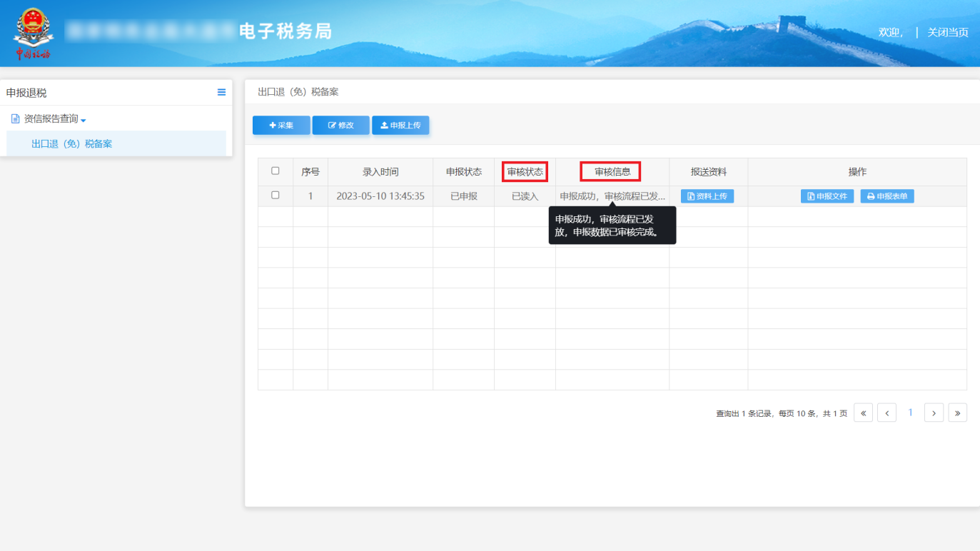
Task: Click the printer icon on 申报表单
Action: point(871,195)
